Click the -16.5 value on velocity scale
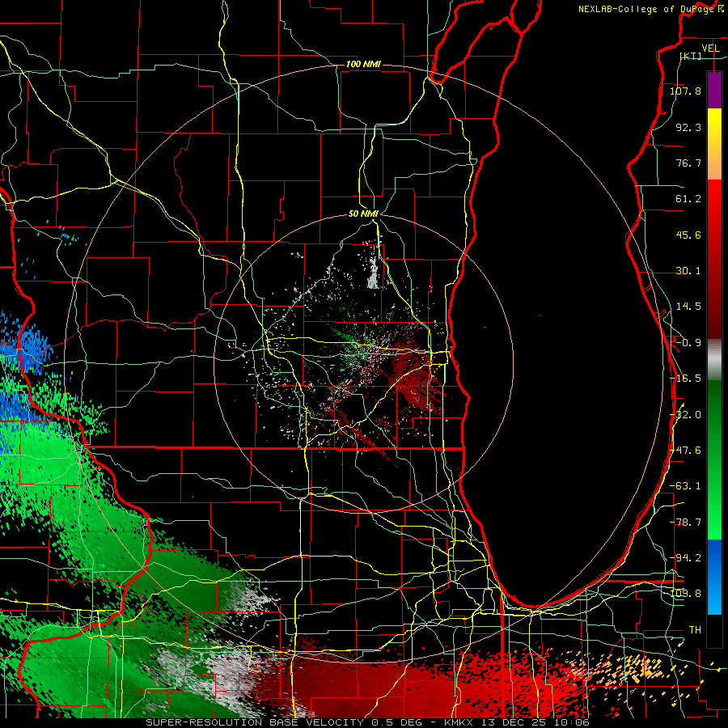This screenshot has width=728, height=728. (685, 379)
